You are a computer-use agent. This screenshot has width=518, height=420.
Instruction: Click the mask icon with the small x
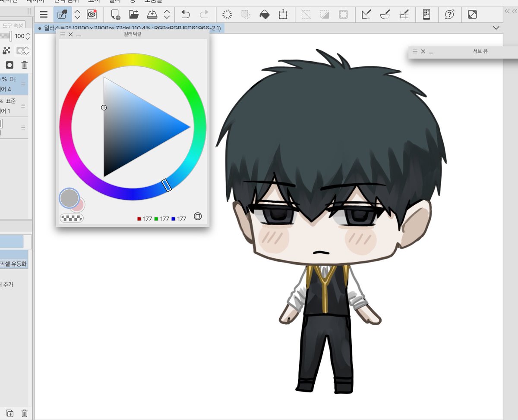[x=20, y=51]
